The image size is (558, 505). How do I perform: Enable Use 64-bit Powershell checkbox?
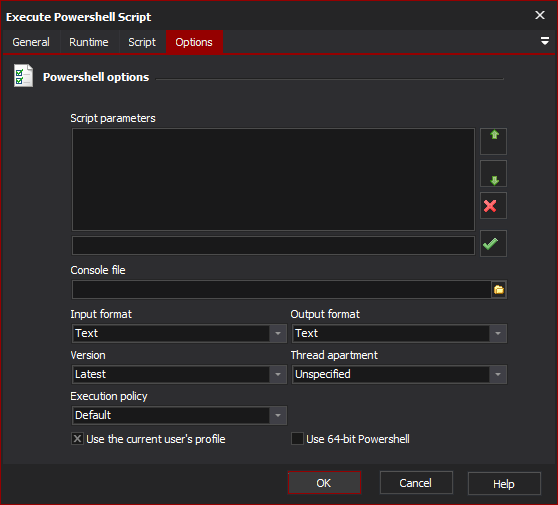pyautogui.click(x=298, y=439)
